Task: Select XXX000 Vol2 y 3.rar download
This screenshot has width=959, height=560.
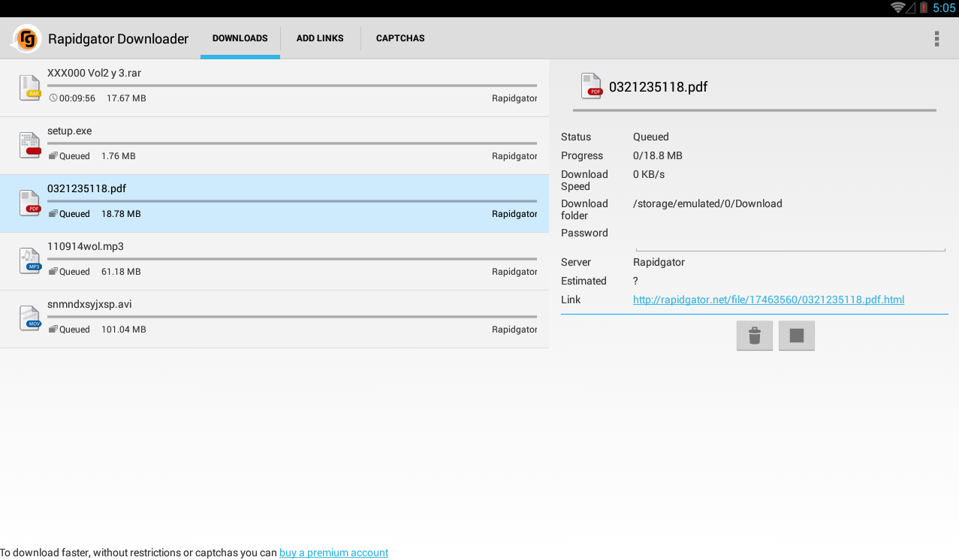Action: (x=274, y=88)
